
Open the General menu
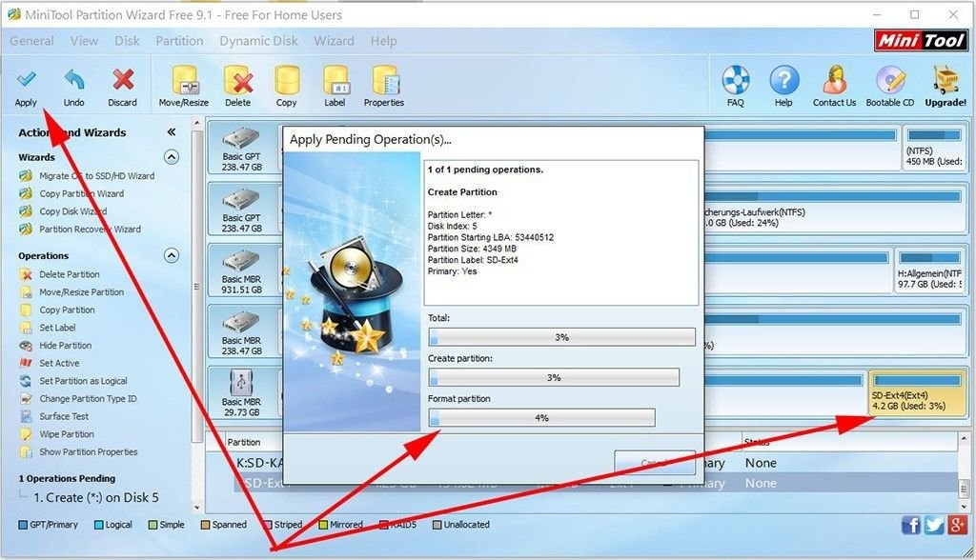(x=31, y=41)
